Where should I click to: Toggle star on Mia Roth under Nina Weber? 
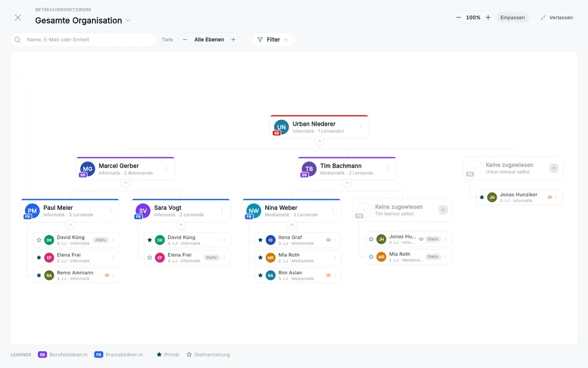(260, 258)
